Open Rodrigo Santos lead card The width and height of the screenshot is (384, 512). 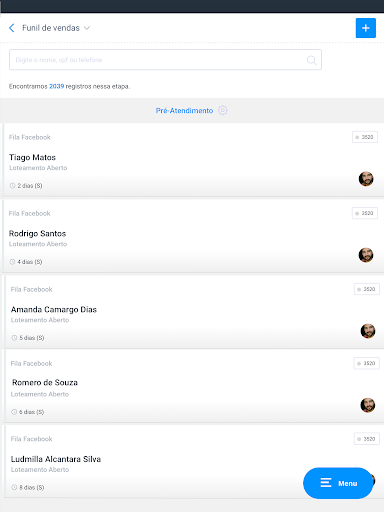click(x=190, y=236)
